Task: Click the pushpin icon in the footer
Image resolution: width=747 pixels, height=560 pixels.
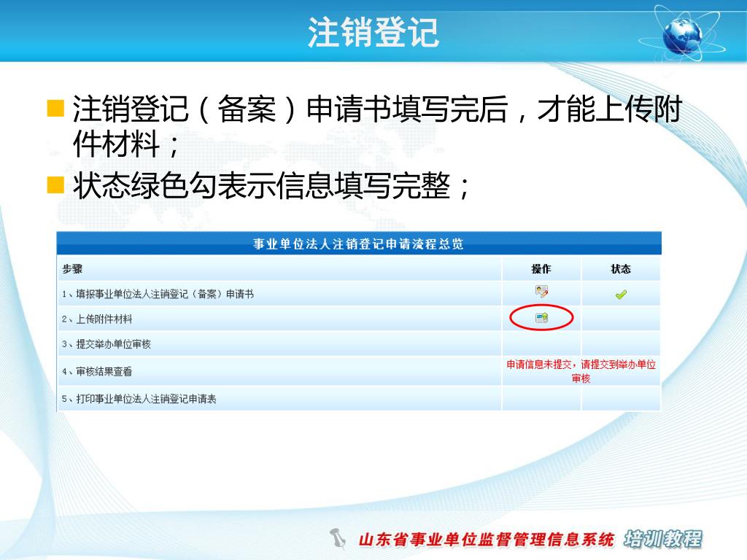Action: [337, 539]
